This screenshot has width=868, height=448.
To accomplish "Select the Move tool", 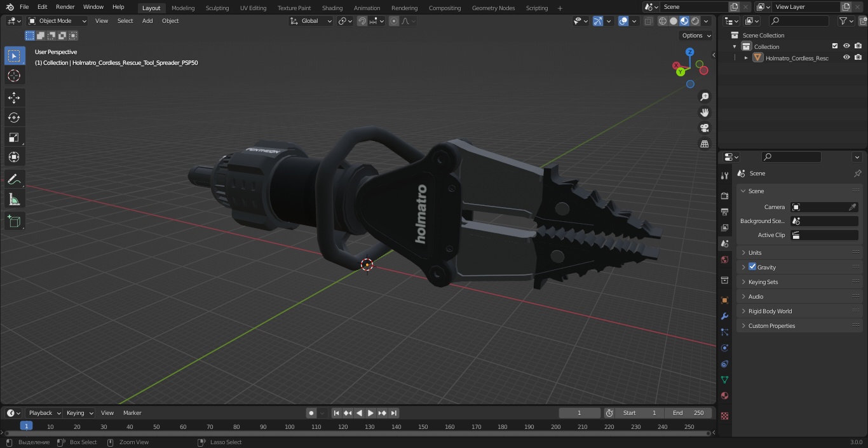I will point(14,98).
